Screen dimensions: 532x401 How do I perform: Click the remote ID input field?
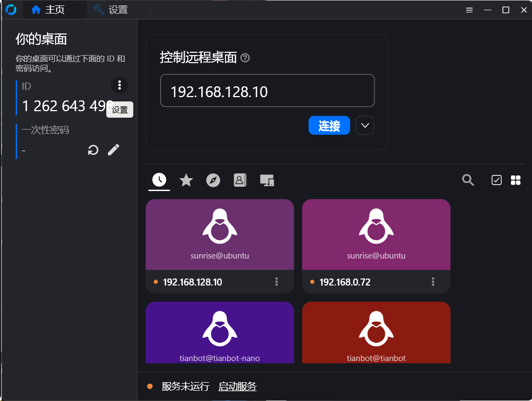(x=267, y=91)
